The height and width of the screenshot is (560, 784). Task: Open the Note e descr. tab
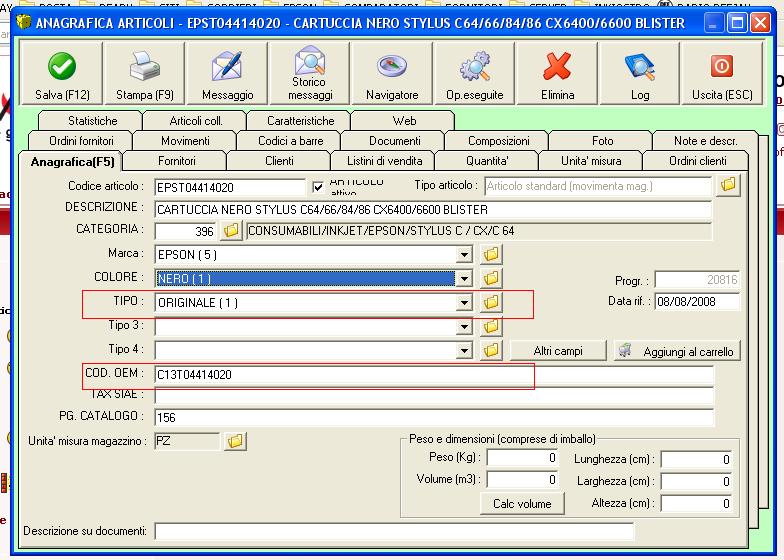coord(705,141)
